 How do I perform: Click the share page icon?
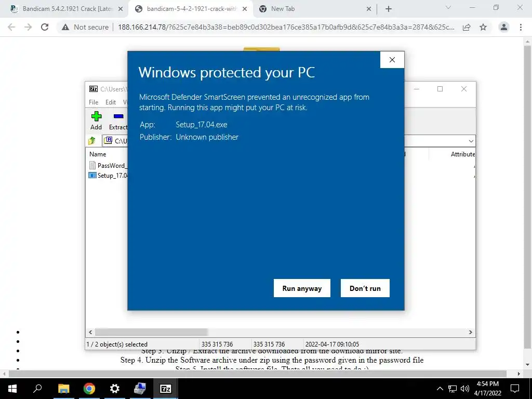click(467, 27)
